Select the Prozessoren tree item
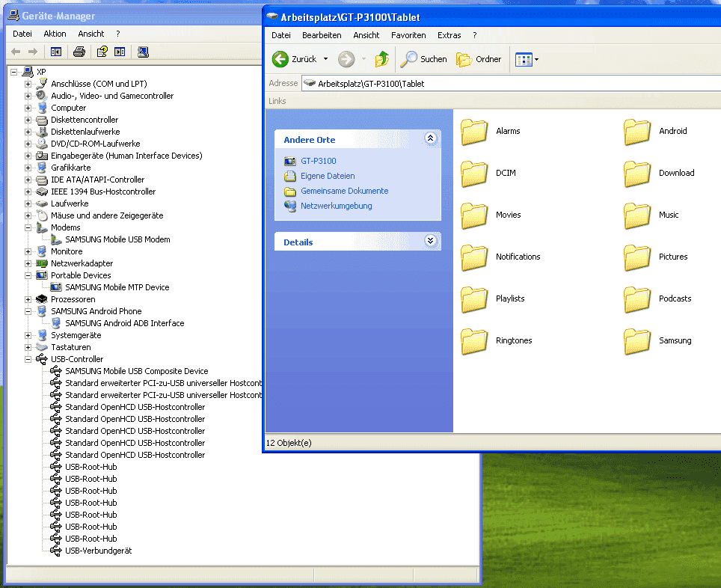The width and height of the screenshot is (721, 588). point(73,299)
